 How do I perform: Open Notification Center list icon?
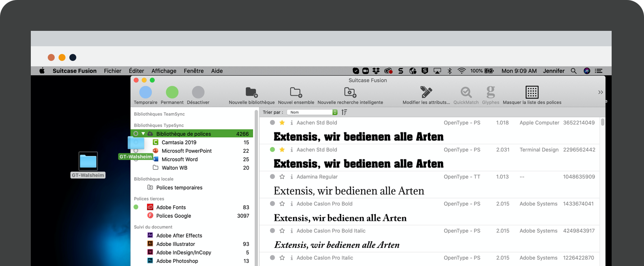[x=599, y=71]
